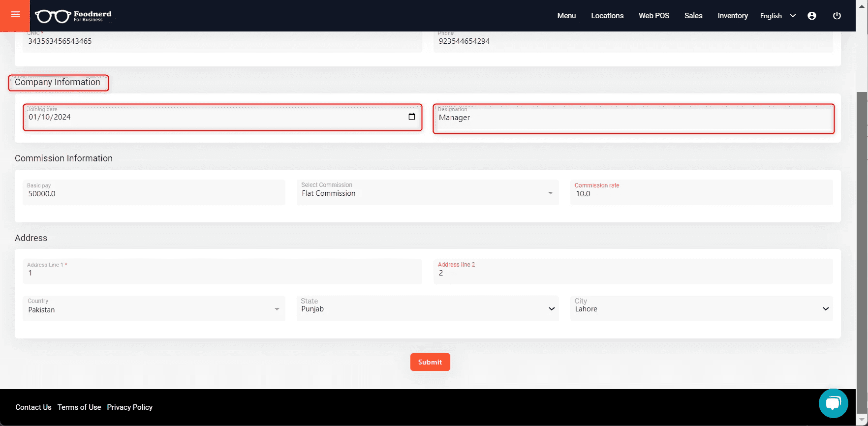Open the Inventory nav item
Screen dimensions: 868x426
[732, 16]
